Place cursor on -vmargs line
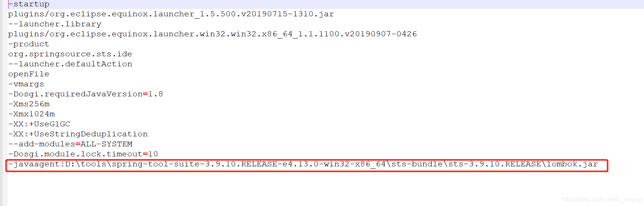The width and height of the screenshot is (644, 206). click(26, 84)
